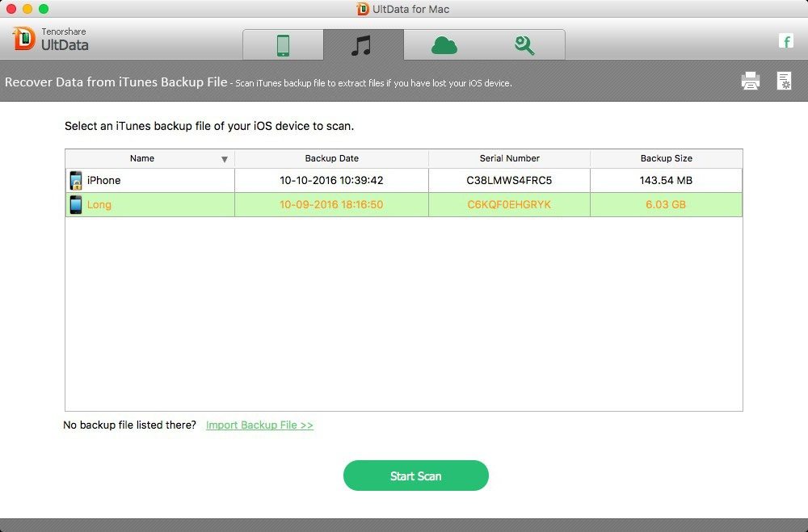Click the printer icon
Screen dimensions: 808x532
751,81
